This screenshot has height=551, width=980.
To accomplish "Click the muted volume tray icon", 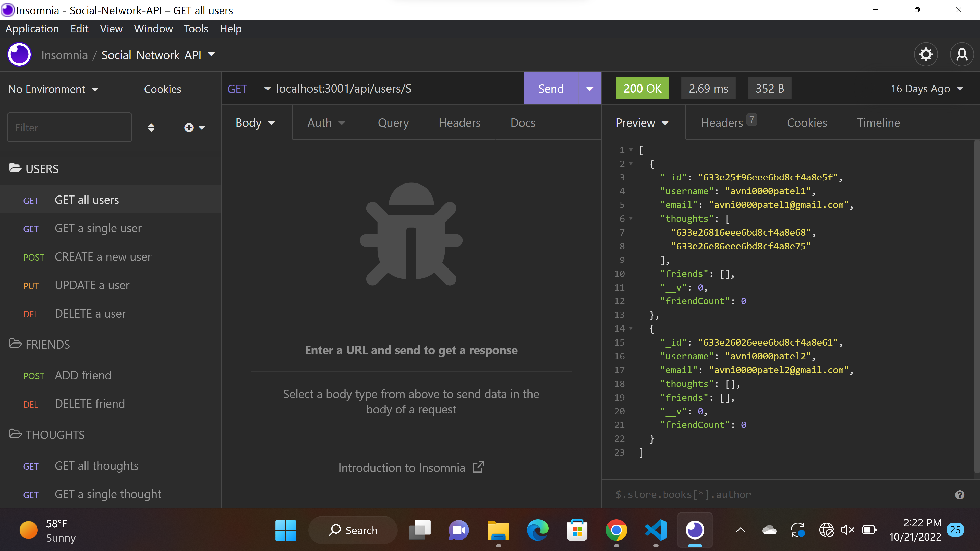I will click(x=847, y=530).
